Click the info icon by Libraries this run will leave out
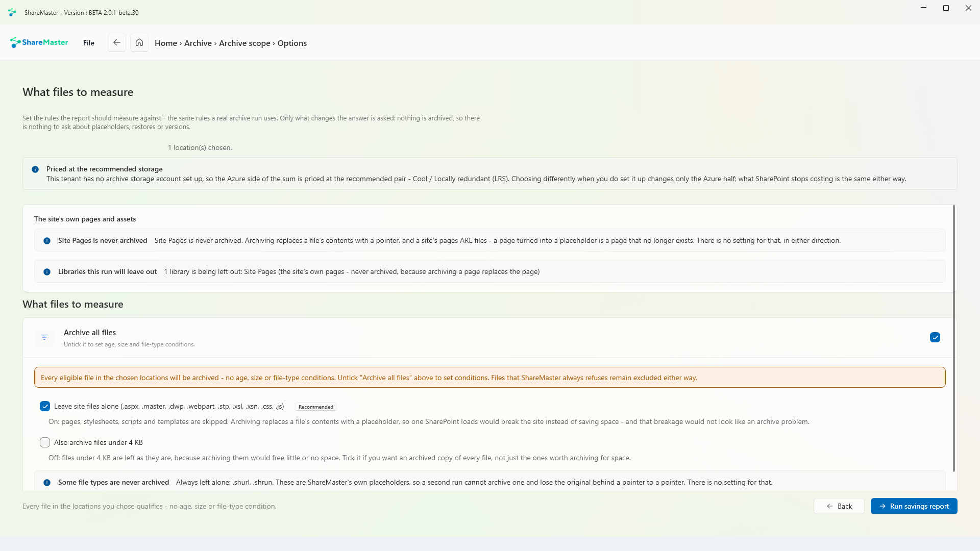Viewport: 980px width, 551px height. tap(47, 272)
